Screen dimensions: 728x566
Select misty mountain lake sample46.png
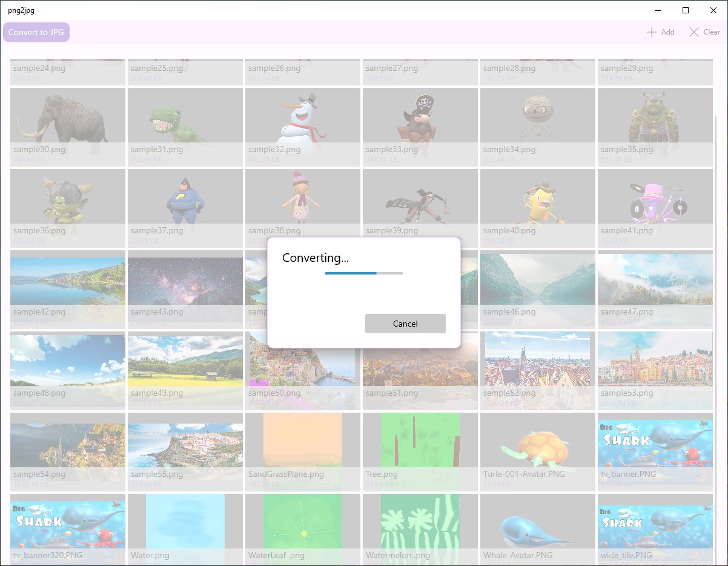(x=538, y=289)
